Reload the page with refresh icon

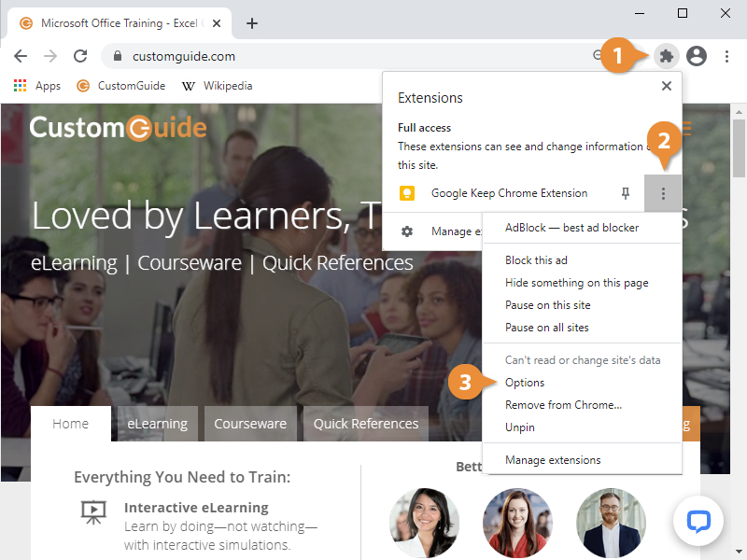point(80,56)
